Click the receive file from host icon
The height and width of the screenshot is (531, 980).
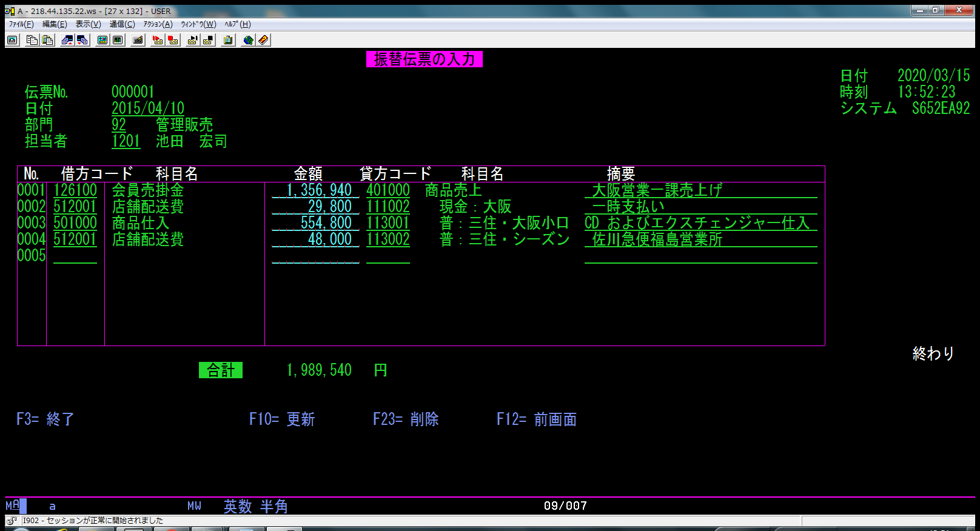tap(82, 40)
